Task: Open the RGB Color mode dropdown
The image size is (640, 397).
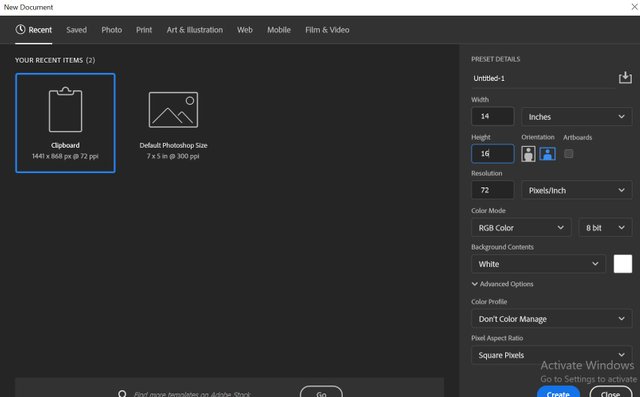Action: [521, 228]
